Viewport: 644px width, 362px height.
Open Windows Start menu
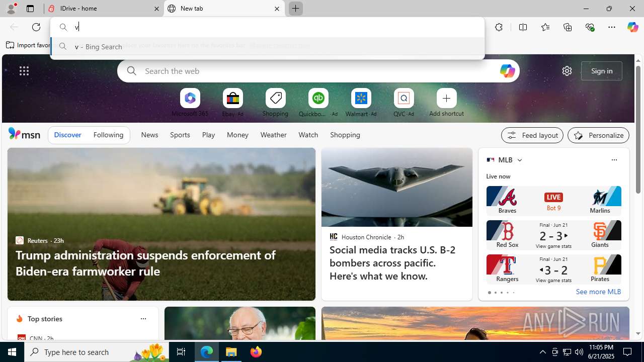[12, 352]
